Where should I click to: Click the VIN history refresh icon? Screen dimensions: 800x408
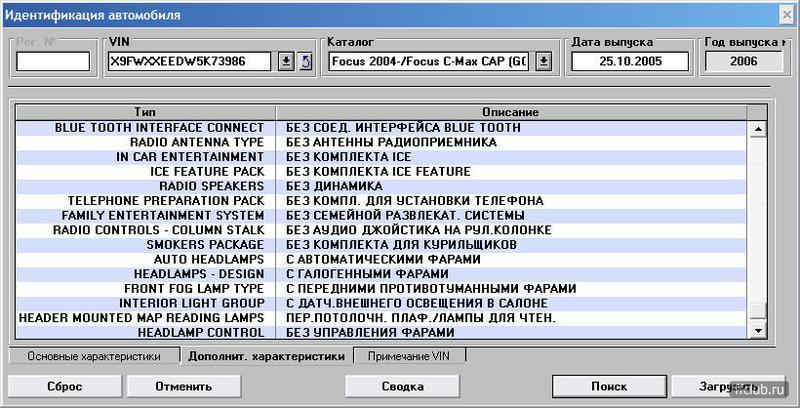306,62
